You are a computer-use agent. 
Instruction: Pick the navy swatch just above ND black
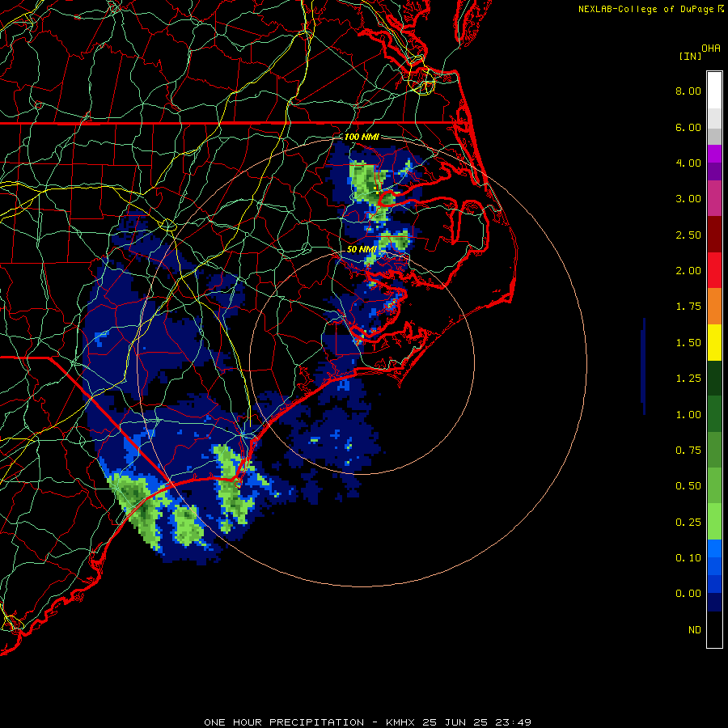click(x=714, y=602)
